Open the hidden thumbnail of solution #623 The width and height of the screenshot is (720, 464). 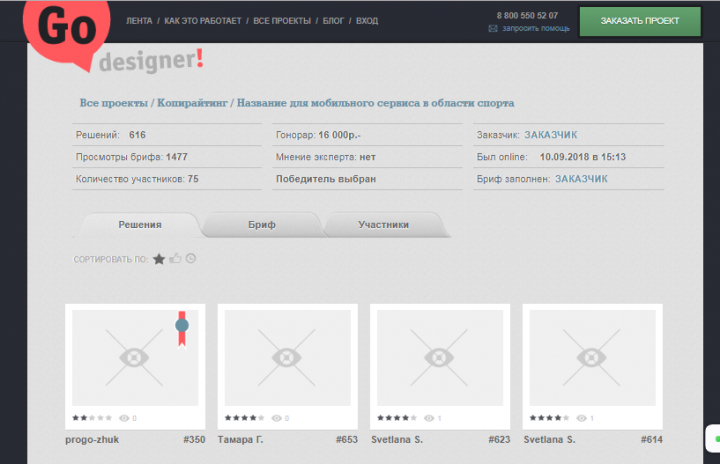point(440,357)
